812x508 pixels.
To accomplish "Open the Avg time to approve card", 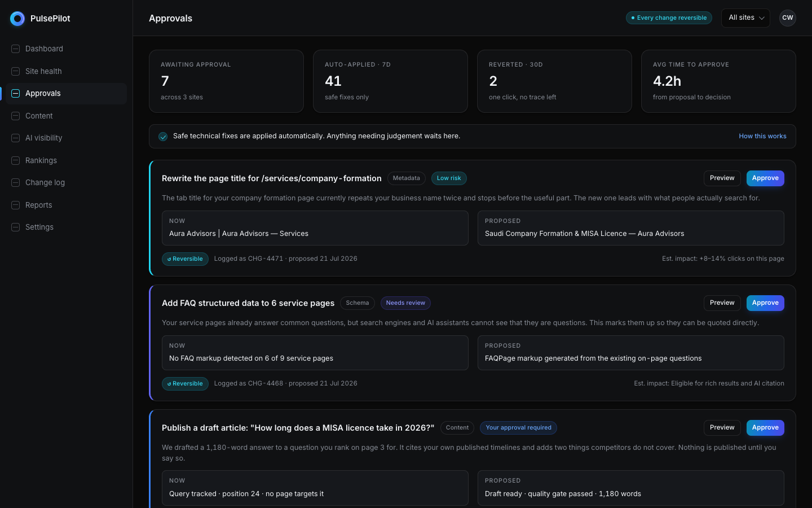I will click(x=718, y=81).
